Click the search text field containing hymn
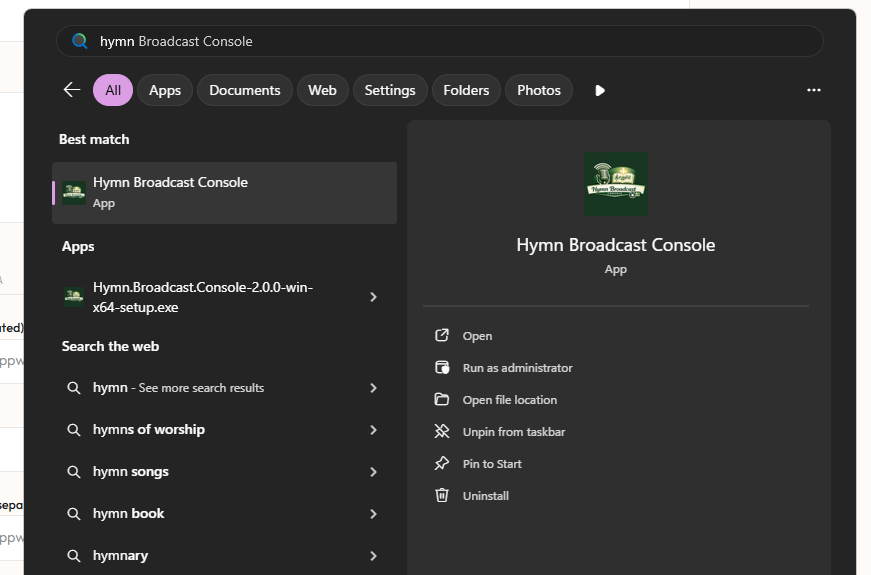This screenshot has height=575, width=871. click(439, 41)
